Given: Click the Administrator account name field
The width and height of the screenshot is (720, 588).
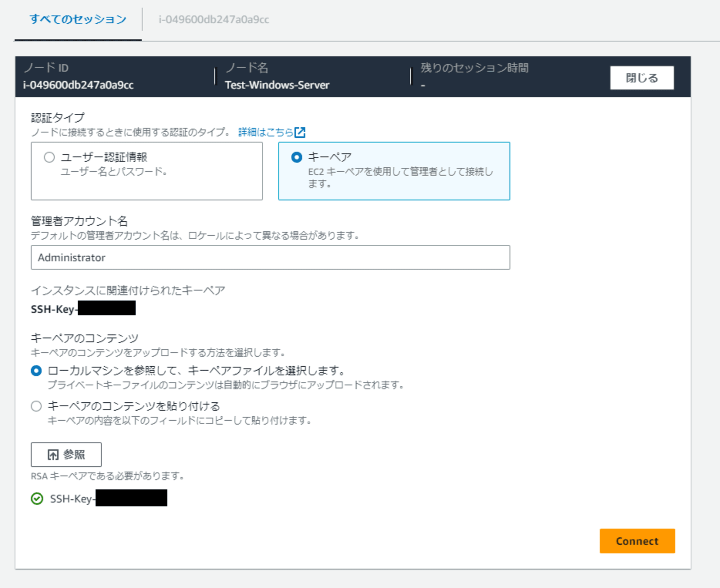Looking at the screenshot, I should (x=270, y=258).
